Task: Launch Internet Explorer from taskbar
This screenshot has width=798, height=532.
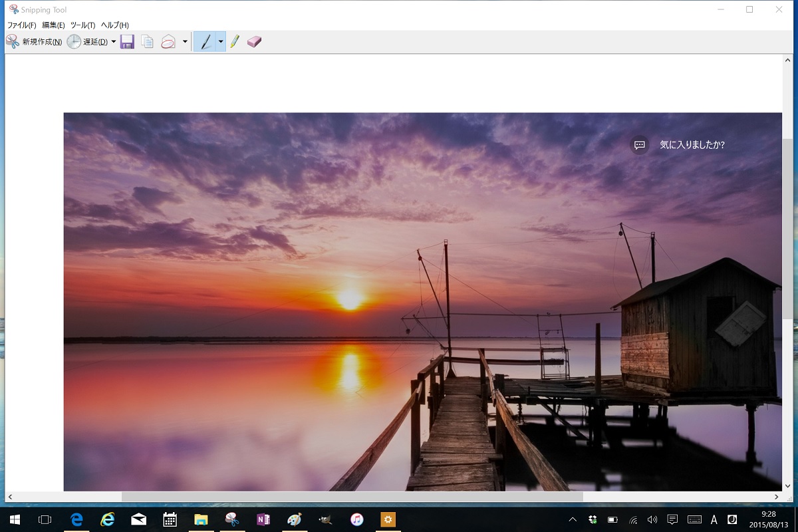Action: click(108, 519)
